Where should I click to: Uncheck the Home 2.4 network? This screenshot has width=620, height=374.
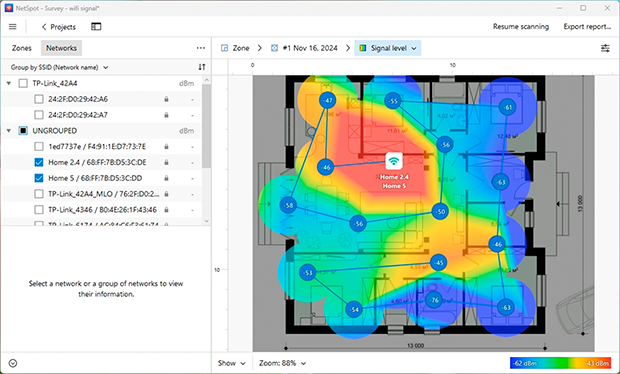tap(39, 162)
